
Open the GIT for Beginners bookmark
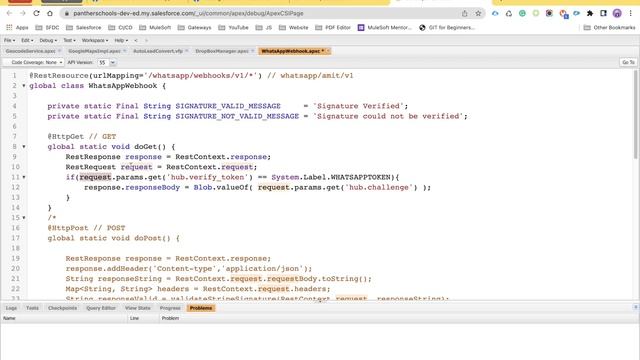coord(447,28)
